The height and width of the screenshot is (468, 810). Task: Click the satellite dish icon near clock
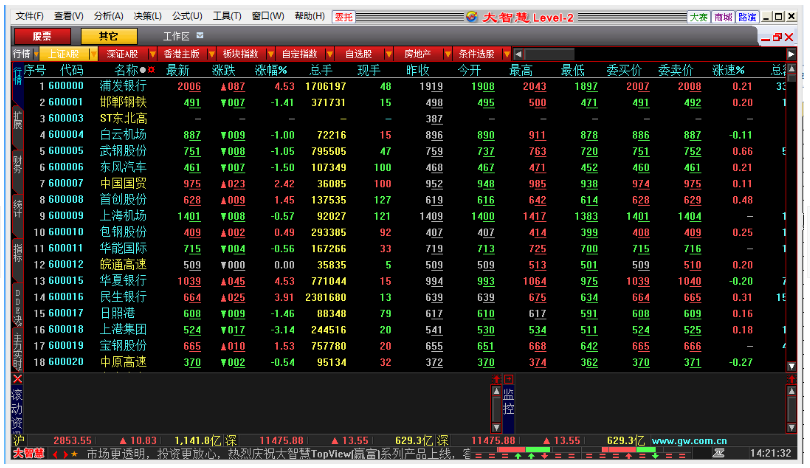[719, 454]
